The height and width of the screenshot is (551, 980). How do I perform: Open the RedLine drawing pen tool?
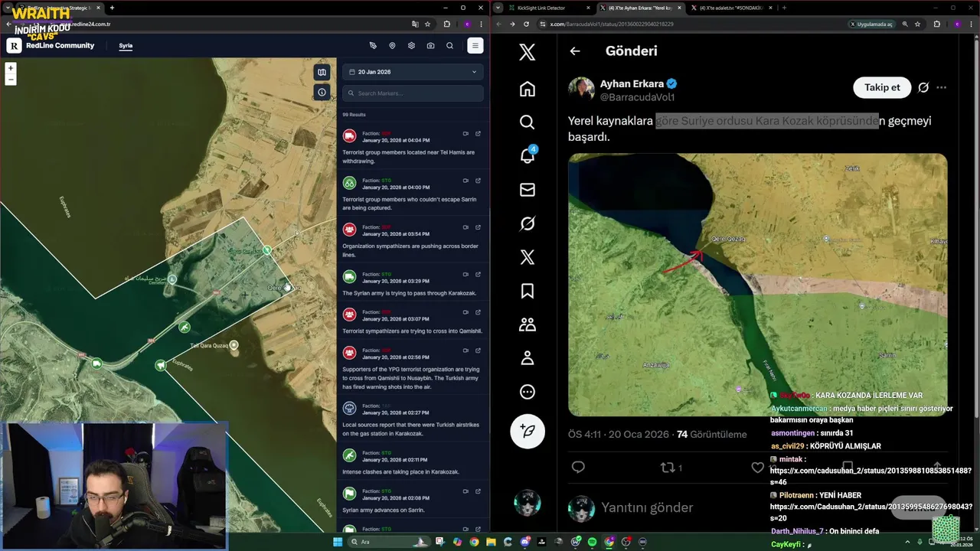click(x=373, y=46)
